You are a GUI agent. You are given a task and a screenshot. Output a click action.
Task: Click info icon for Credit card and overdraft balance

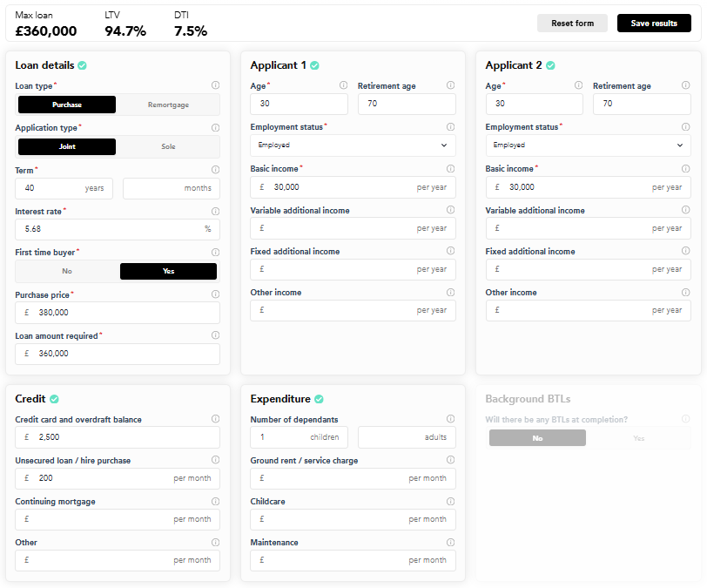[215, 419]
